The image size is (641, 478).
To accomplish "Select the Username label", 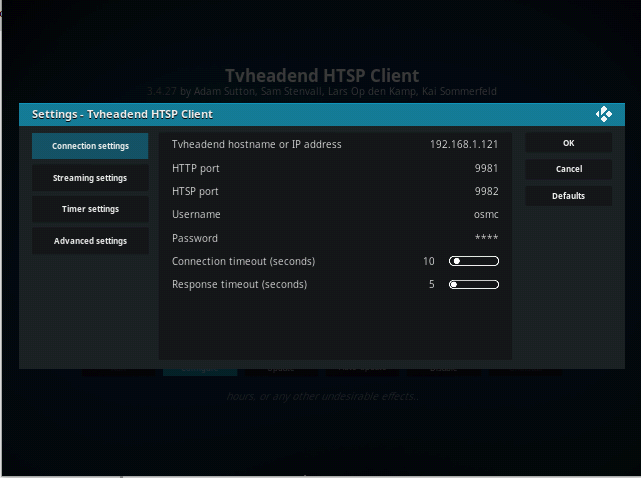I will click(x=196, y=214).
